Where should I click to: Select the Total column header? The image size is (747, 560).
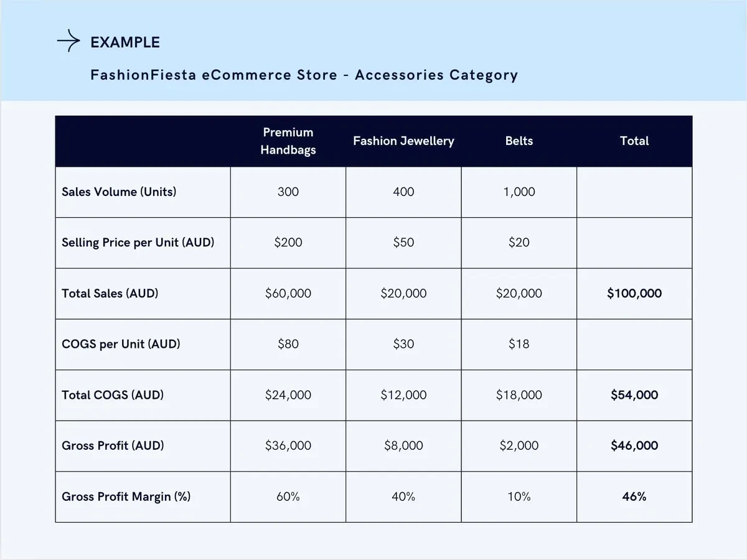pos(634,141)
